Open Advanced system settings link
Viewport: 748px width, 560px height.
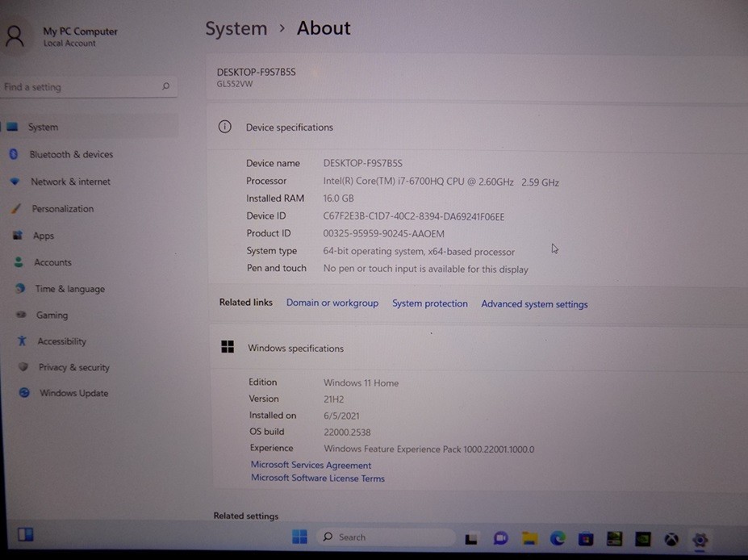click(534, 304)
